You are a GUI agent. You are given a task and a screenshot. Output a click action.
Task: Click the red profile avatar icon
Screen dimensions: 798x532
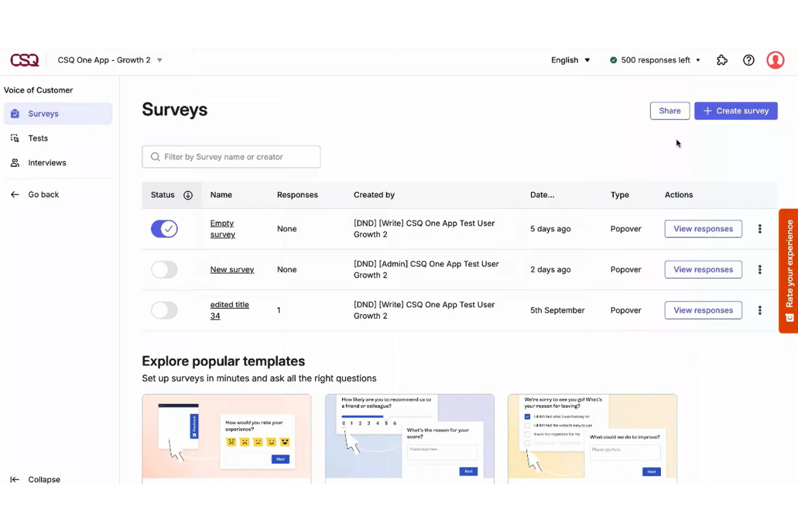pyautogui.click(x=775, y=60)
